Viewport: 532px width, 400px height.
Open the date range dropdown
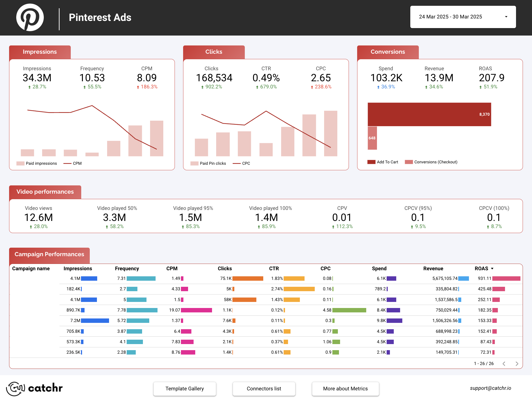pos(463,17)
